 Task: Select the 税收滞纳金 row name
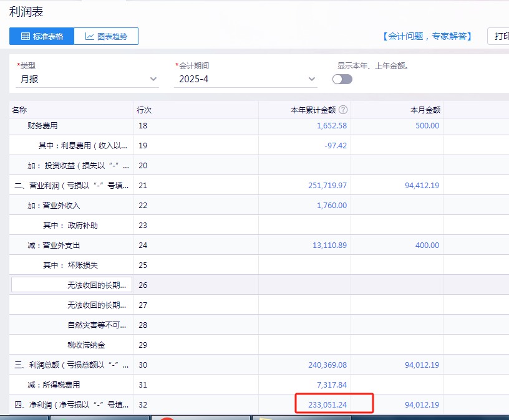(86, 345)
